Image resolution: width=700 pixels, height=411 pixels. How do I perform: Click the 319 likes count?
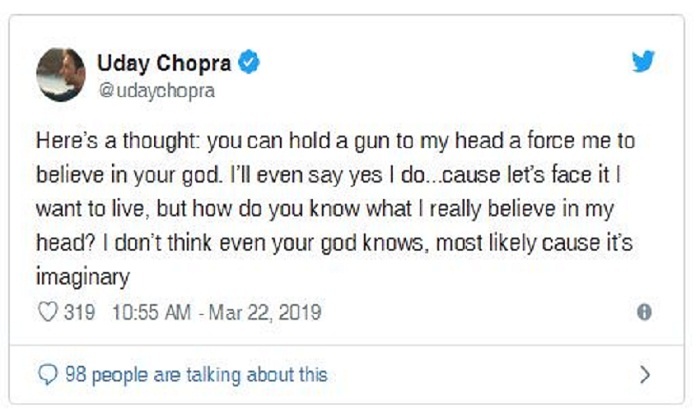79,313
